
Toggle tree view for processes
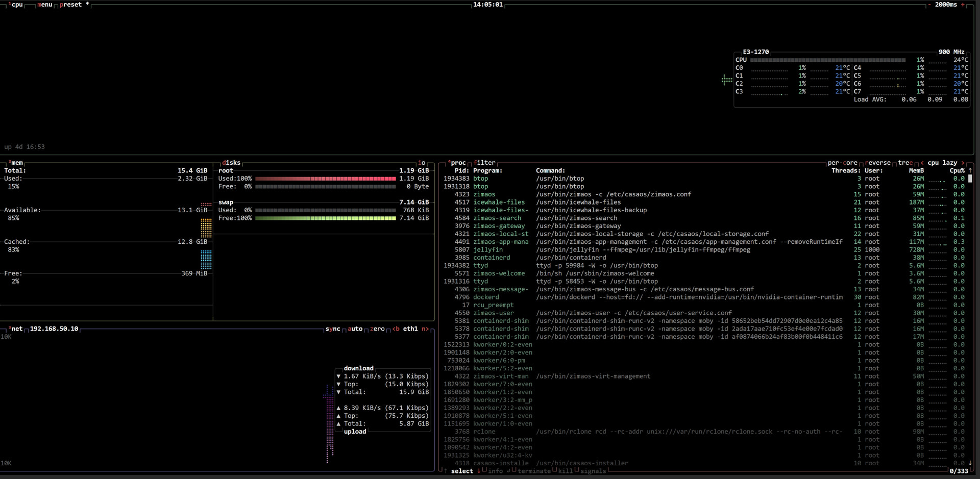(905, 163)
